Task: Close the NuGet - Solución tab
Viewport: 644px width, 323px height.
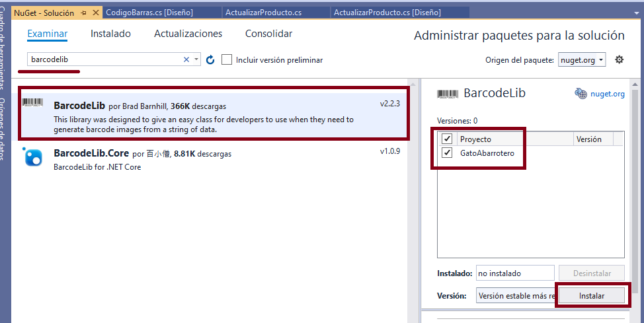Action: (96, 13)
